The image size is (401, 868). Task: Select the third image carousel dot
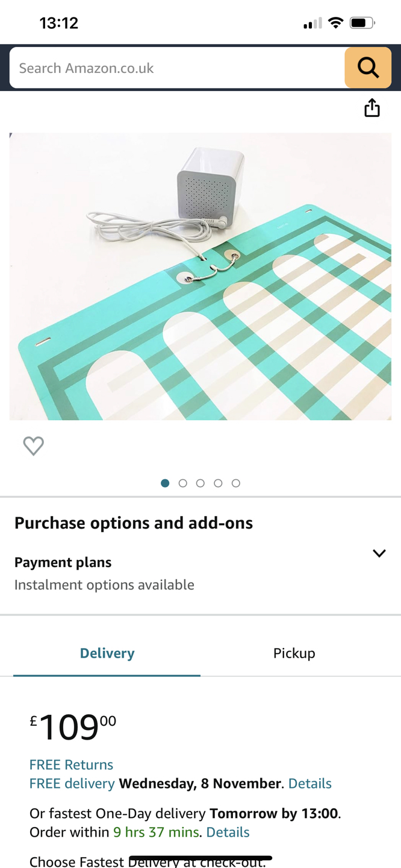pos(200,483)
